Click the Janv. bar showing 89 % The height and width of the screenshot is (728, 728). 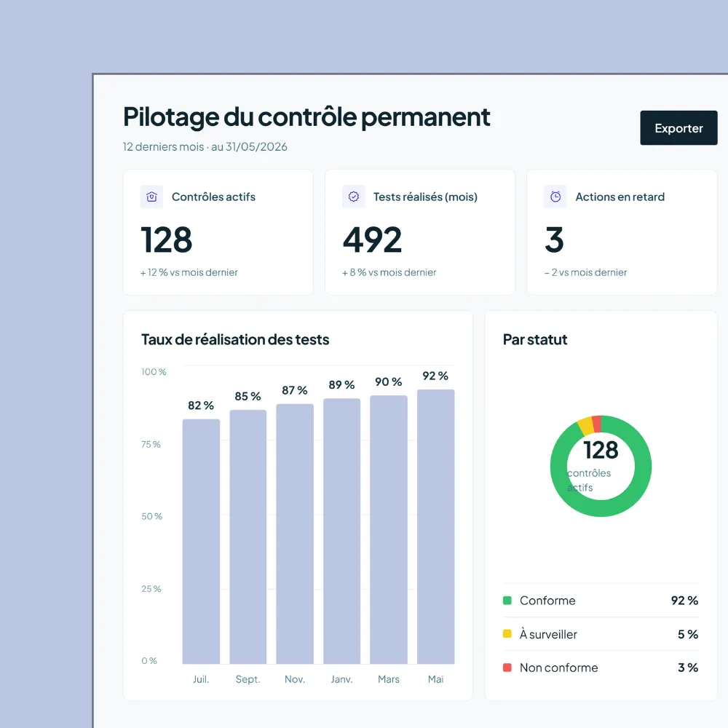pos(341,531)
